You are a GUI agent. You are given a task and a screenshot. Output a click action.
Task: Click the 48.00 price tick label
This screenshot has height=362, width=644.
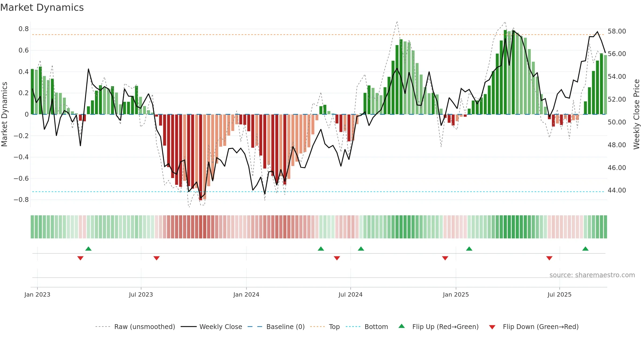click(617, 145)
